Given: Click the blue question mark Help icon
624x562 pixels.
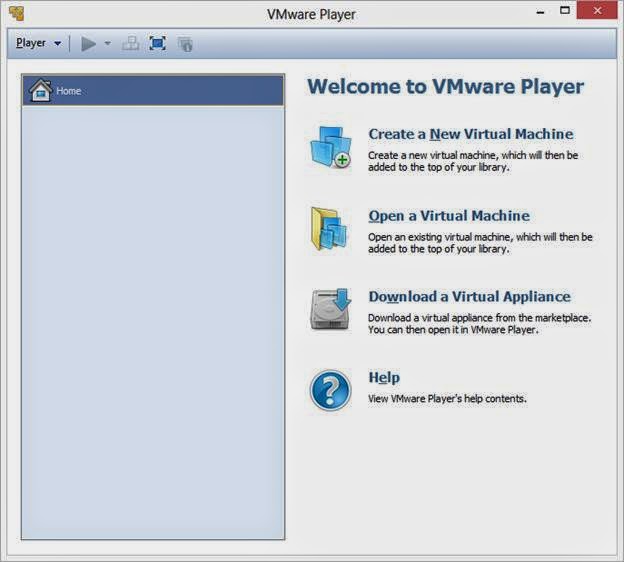Looking at the screenshot, I should [x=330, y=390].
